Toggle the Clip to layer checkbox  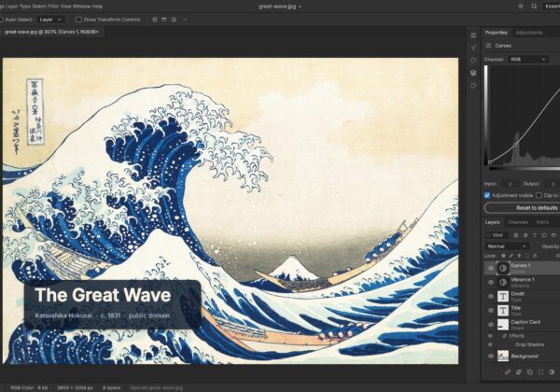(x=539, y=195)
